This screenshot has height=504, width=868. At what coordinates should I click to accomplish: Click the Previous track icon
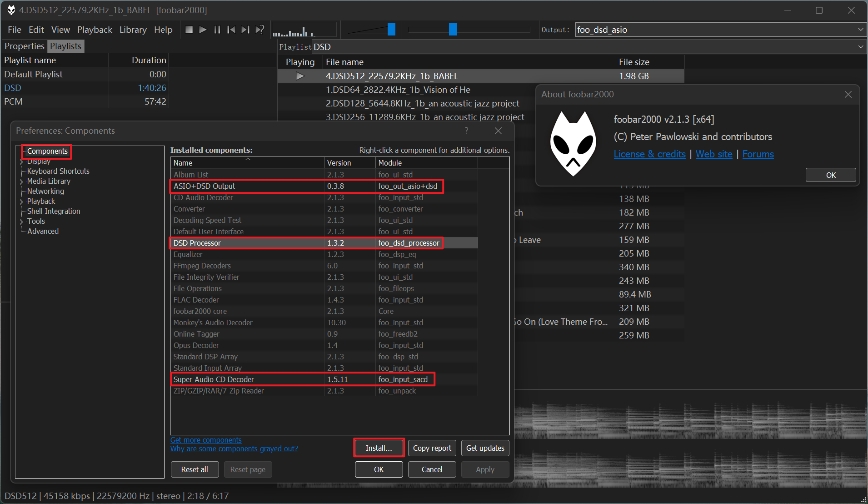[231, 30]
